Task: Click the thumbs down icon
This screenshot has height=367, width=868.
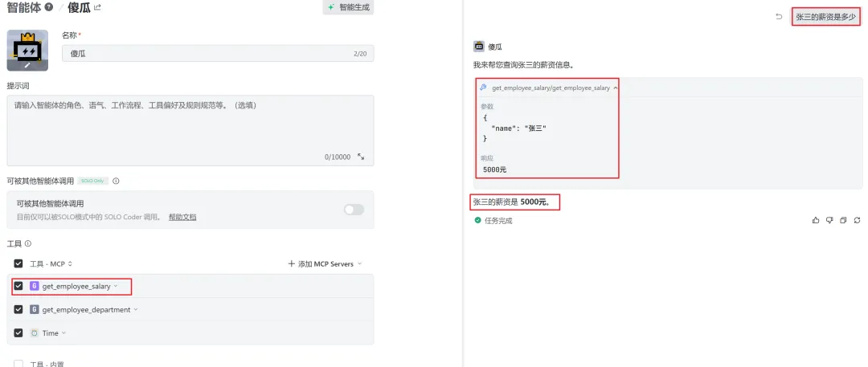Action: [x=829, y=220]
